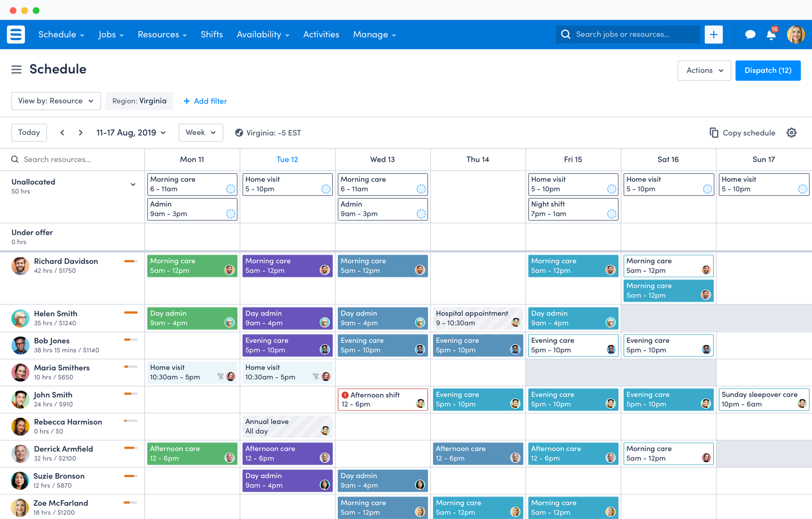This screenshot has height=519, width=812.
Task: Select the unallocated Night shift circle on Friday
Action: point(611,214)
